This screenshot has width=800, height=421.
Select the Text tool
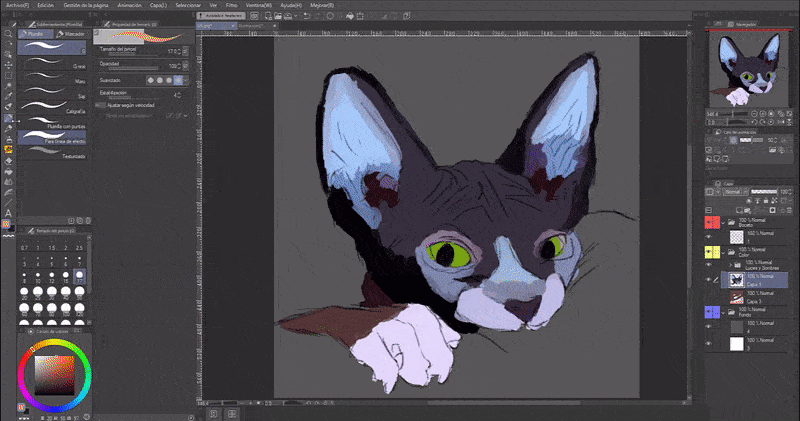pyautogui.click(x=8, y=213)
